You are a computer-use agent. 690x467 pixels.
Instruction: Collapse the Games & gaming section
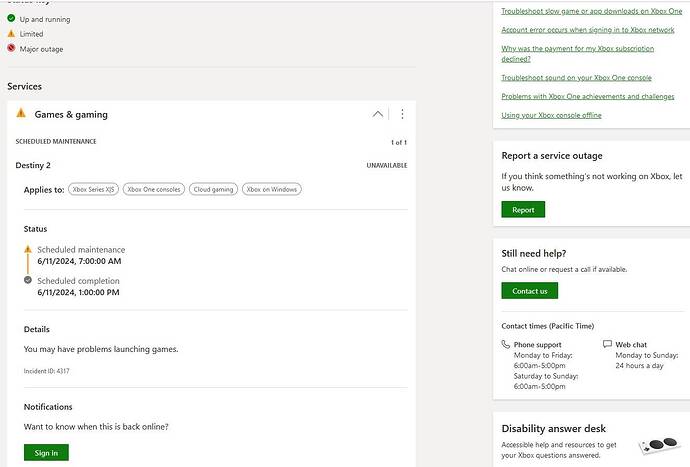(377, 114)
